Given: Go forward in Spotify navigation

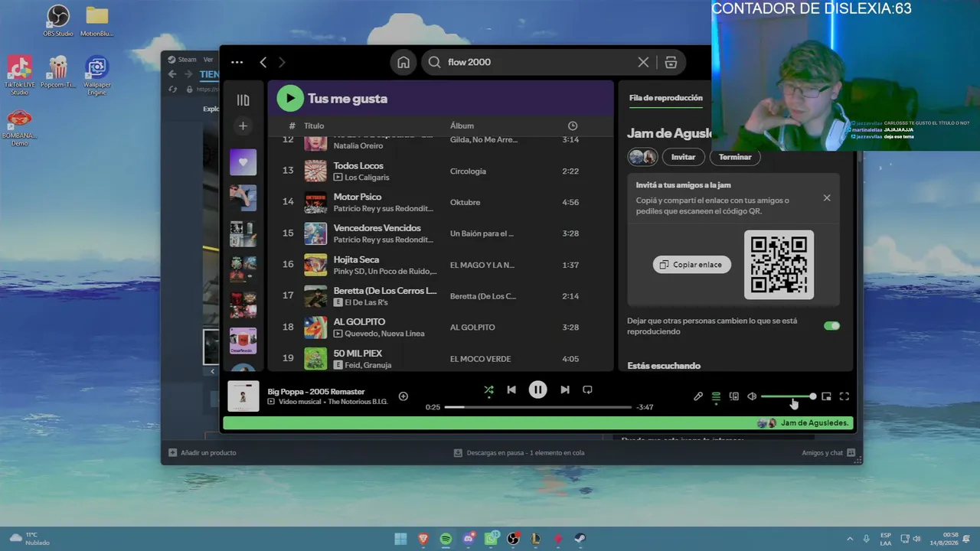Looking at the screenshot, I should coord(282,62).
